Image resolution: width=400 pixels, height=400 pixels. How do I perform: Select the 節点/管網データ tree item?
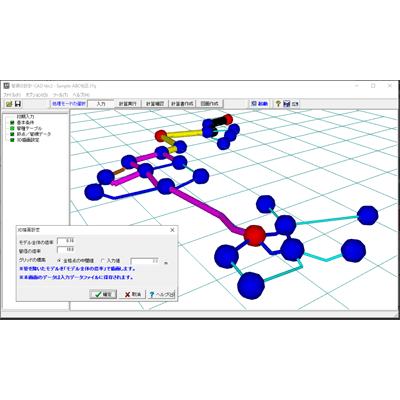34,134
